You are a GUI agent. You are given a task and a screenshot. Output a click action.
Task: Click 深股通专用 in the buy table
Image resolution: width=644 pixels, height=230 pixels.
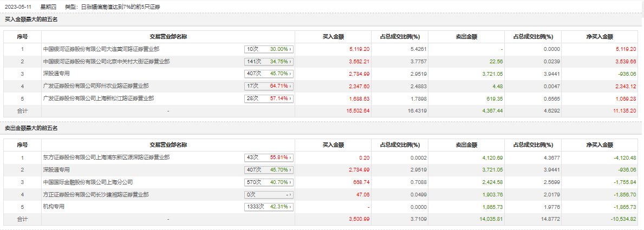pos(56,74)
